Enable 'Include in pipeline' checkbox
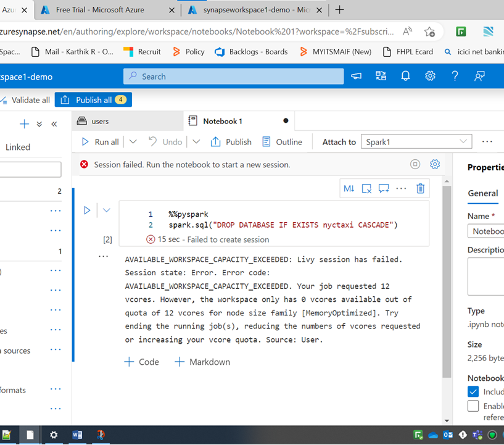Image resolution: width=504 pixels, height=445 pixels. pyautogui.click(x=473, y=391)
